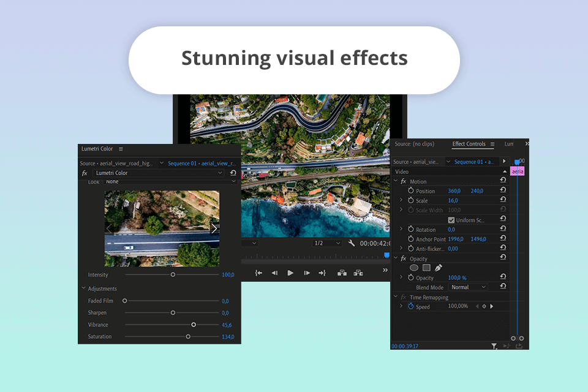Open the Source (no clips) tab

414,144
